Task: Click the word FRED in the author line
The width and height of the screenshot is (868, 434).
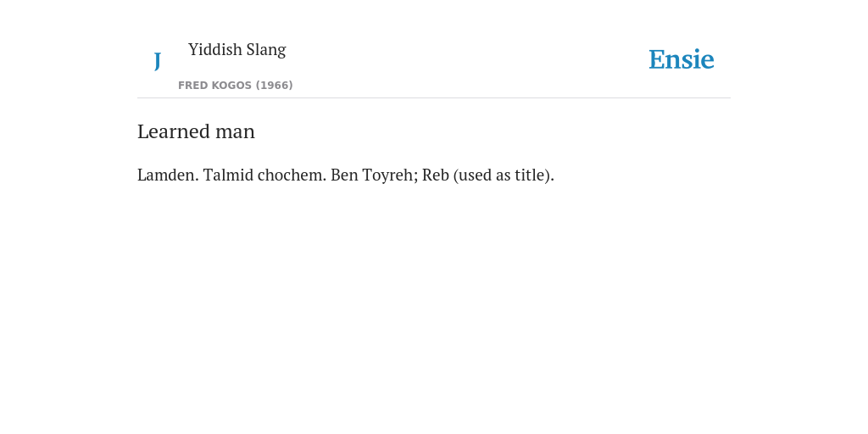Action: click(x=192, y=86)
